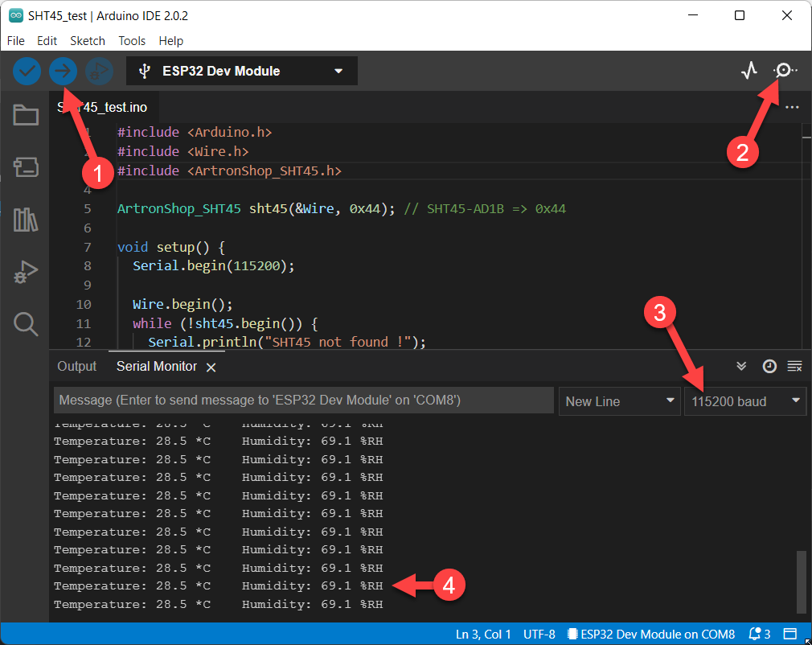The width and height of the screenshot is (812, 645).
Task: Open the Serial Monitor magnifier icon in toolbar
Action: (x=785, y=70)
